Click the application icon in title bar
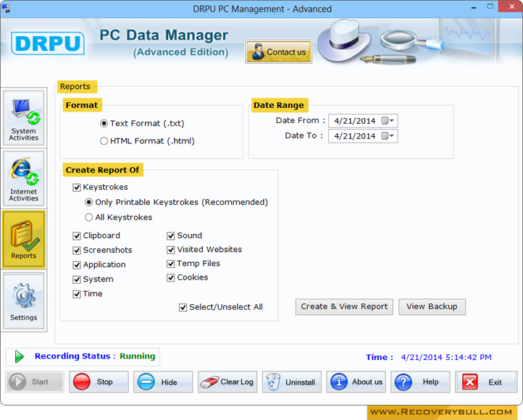Viewport: 523px width, 420px height. tap(6, 8)
